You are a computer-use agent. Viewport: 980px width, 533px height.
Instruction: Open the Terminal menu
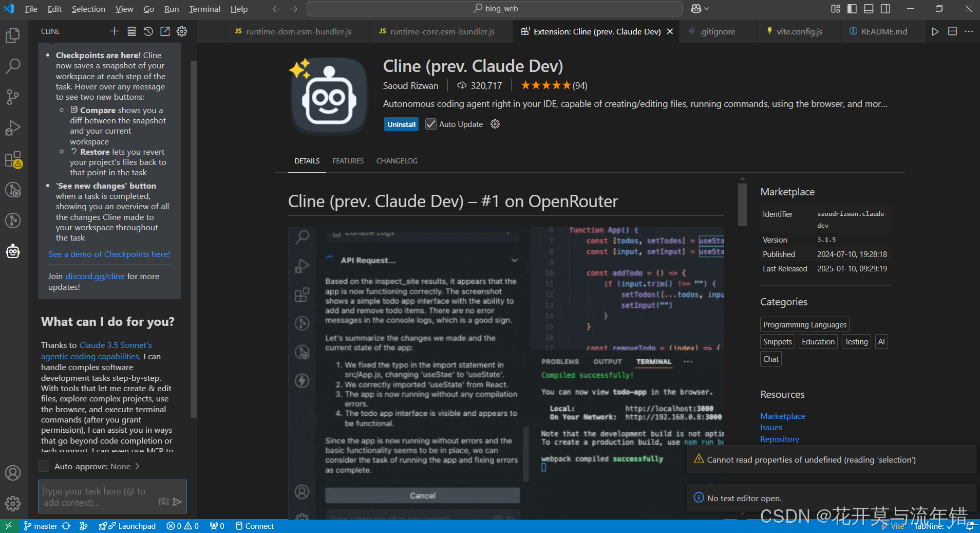pos(204,9)
